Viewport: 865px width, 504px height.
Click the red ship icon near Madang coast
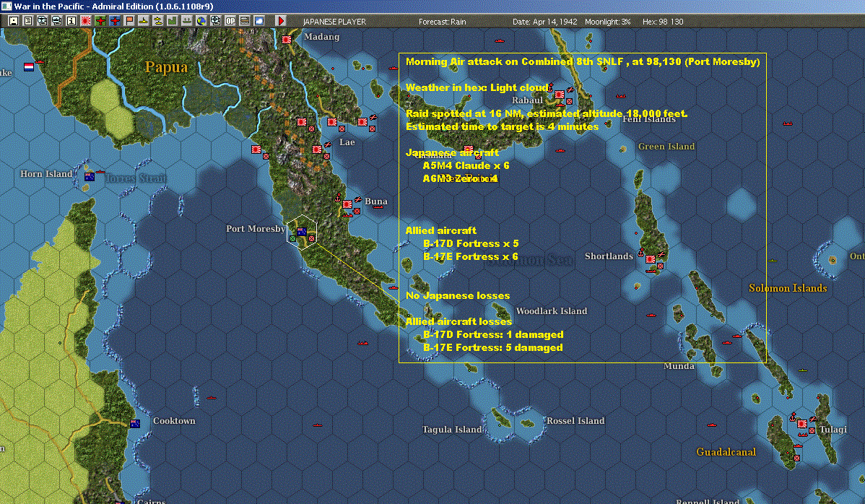click(393, 69)
